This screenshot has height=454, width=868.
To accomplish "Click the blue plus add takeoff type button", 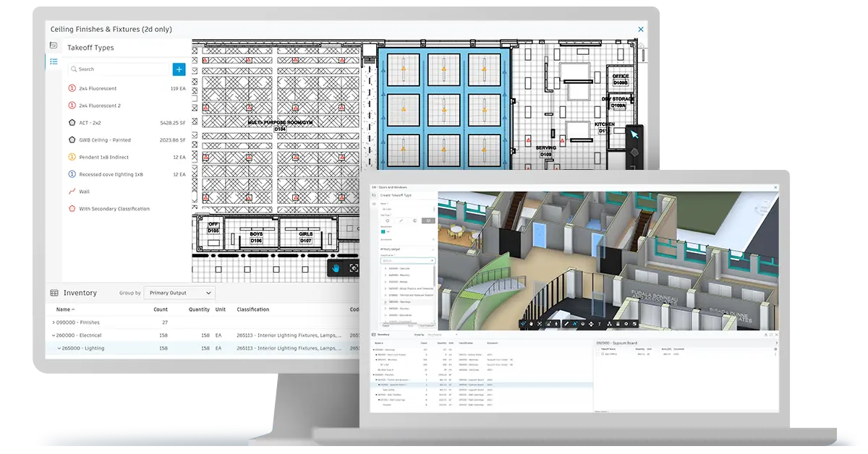I will coord(179,69).
